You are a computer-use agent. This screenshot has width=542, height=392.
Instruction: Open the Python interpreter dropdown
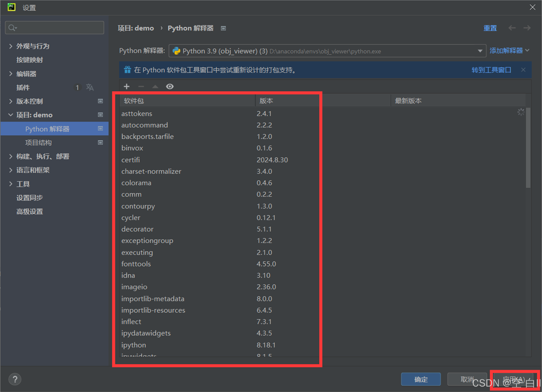(x=480, y=51)
